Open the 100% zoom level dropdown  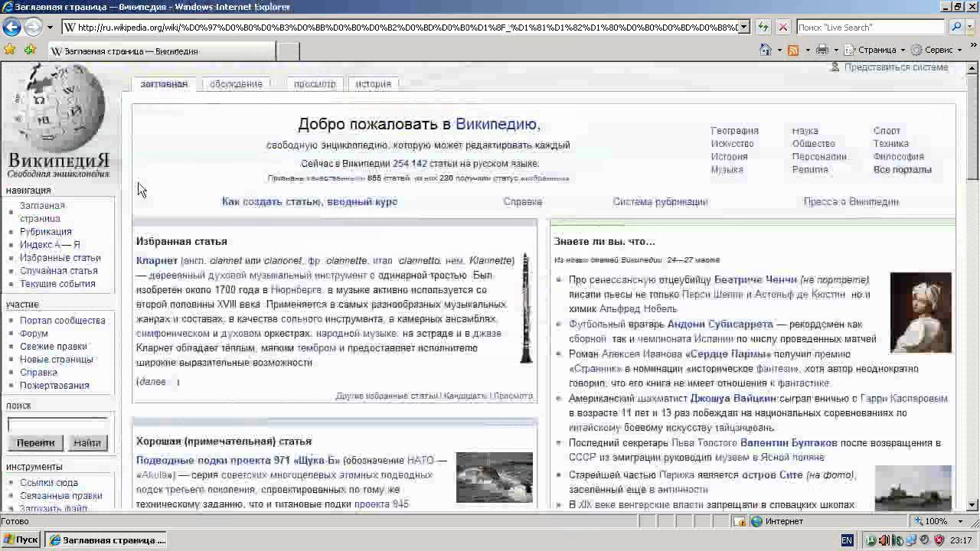point(961,522)
